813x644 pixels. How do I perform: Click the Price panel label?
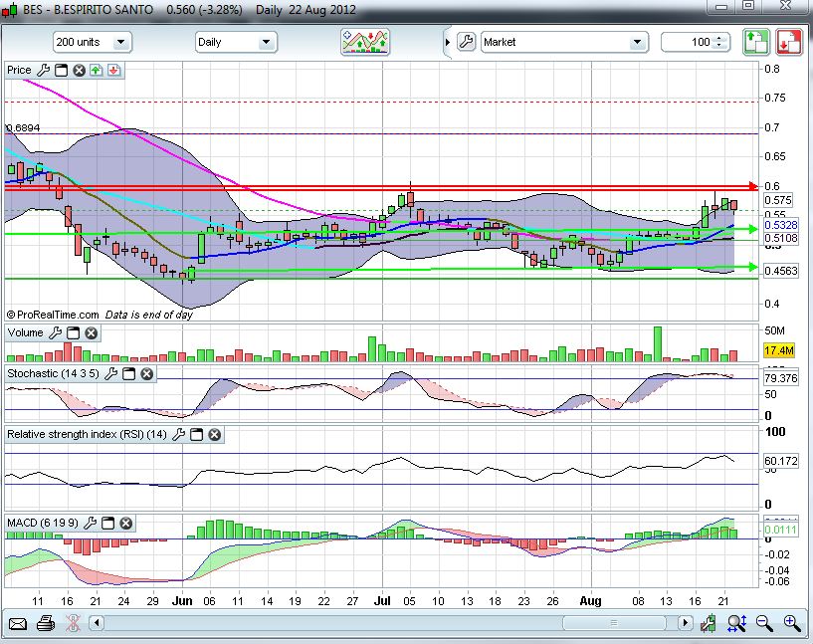tap(19, 70)
